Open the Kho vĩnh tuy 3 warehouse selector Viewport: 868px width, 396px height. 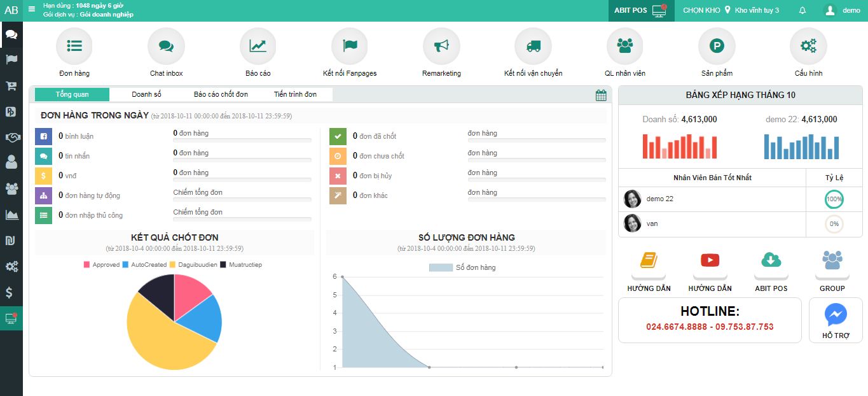[752, 10]
